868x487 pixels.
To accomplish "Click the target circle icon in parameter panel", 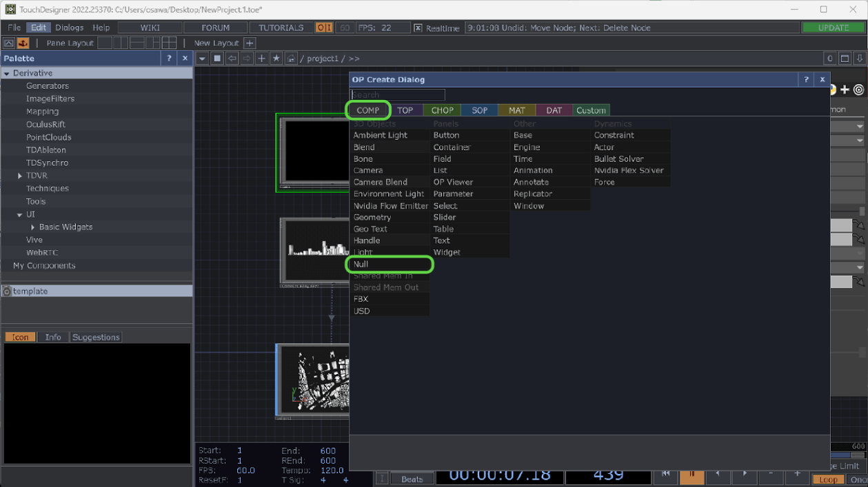I will coord(858,90).
